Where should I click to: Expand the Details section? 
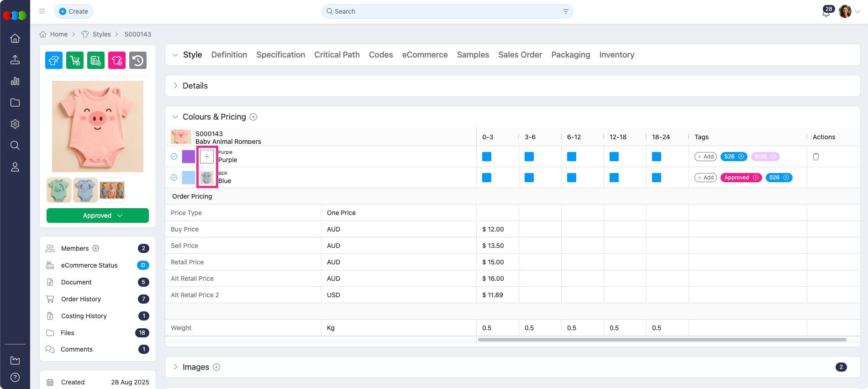pyautogui.click(x=175, y=86)
